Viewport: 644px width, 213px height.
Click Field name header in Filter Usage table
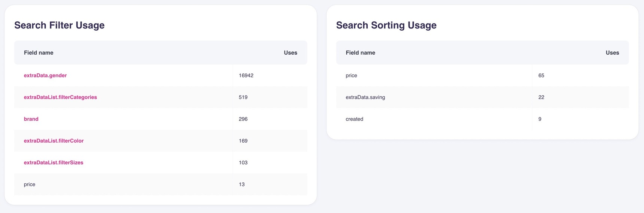39,53
